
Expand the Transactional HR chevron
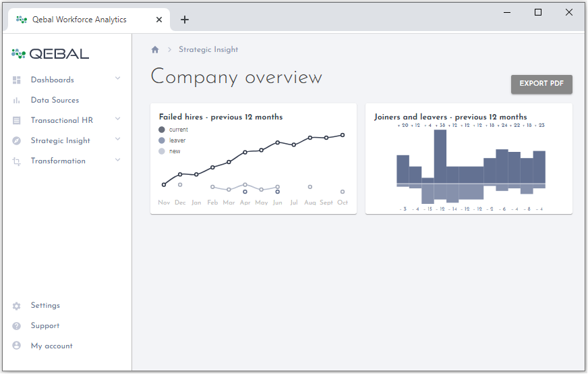point(117,119)
